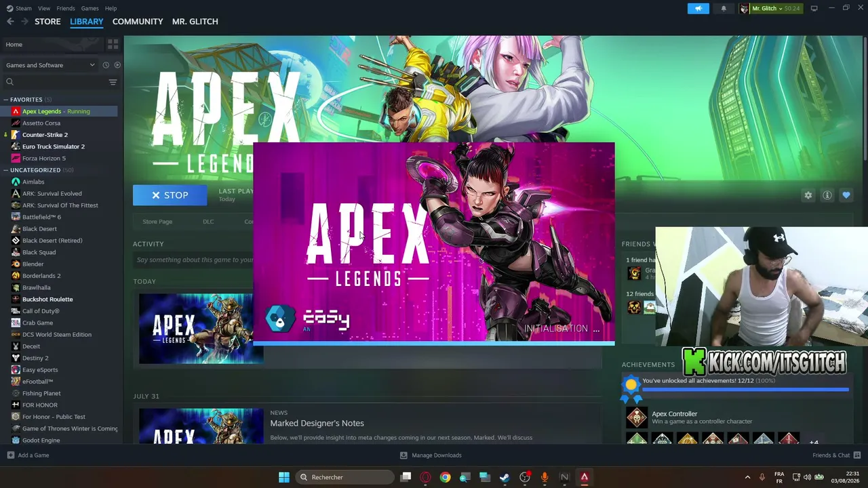Image resolution: width=868 pixels, height=488 pixels.
Task: Open the notifications bell
Action: click(724, 8)
